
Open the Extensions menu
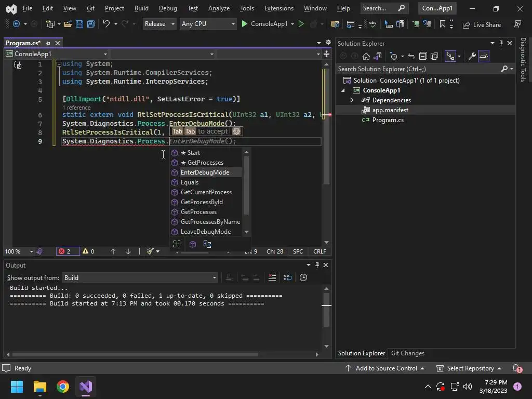tap(279, 8)
